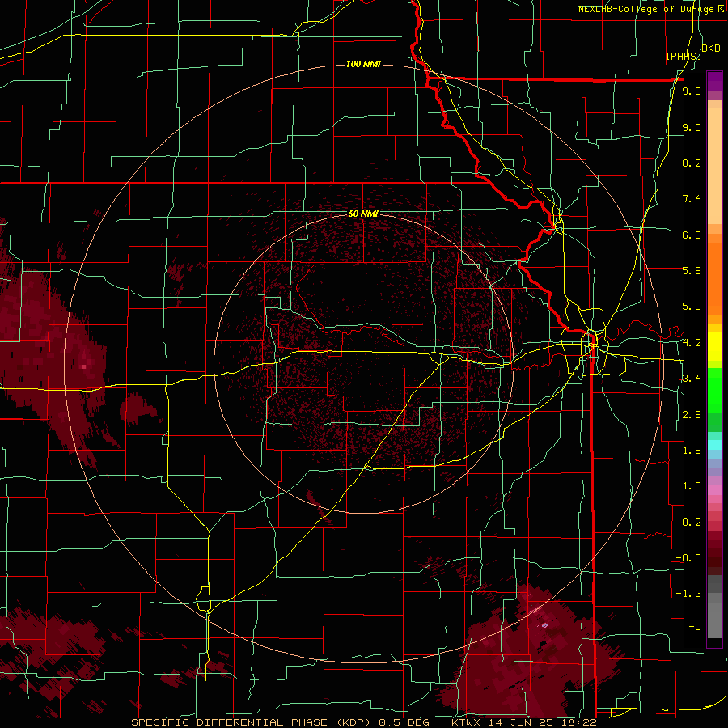Click the 3.4 value on the color scale

click(692, 379)
